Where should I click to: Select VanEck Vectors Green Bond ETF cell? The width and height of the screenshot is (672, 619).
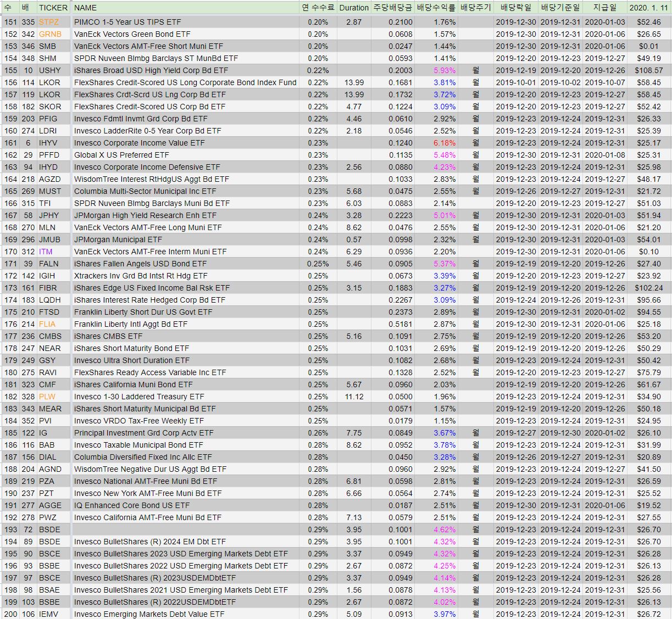186,34
